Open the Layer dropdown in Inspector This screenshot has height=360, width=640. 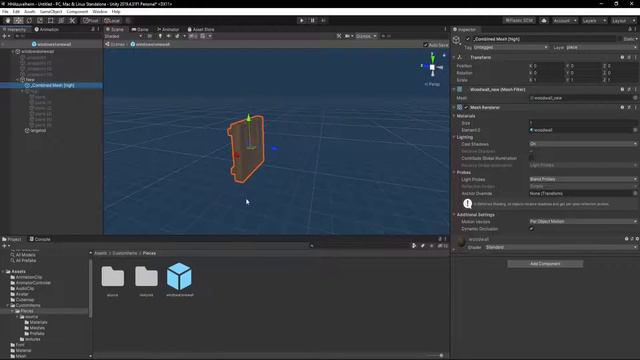pos(600,47)
